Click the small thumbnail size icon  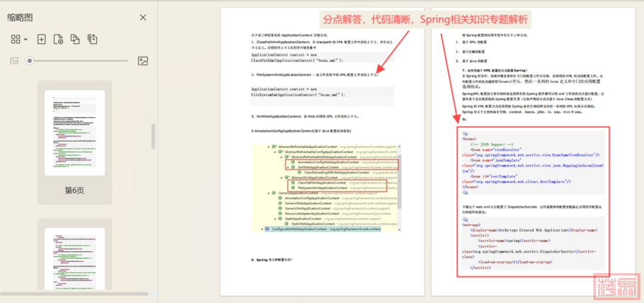click(x=14, y=61)
